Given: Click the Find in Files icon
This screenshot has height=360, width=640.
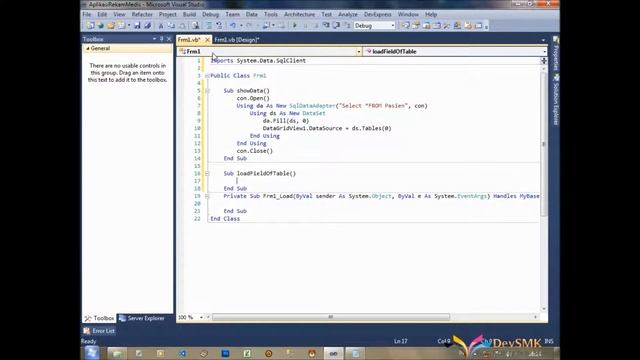Looking at the screenshot, I should pos(196,26).
